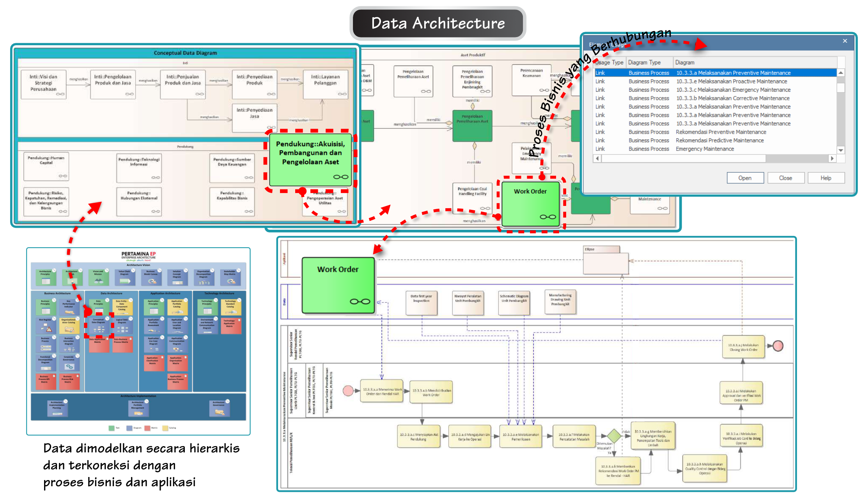868x500 pixels.
Task: Click the highlighted 10.3.3.a Preventive Maintenance row
Action: point(715,73)
